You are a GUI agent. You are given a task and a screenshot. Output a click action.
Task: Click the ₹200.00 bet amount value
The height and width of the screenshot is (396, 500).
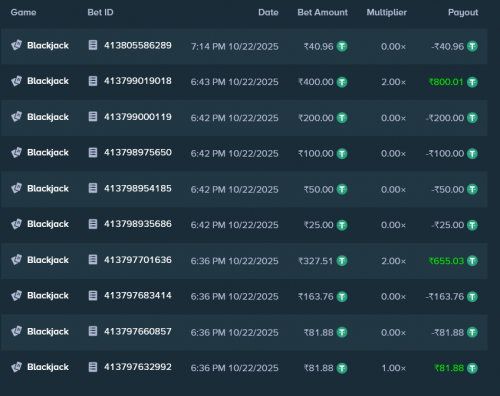[x=316, y=118]
